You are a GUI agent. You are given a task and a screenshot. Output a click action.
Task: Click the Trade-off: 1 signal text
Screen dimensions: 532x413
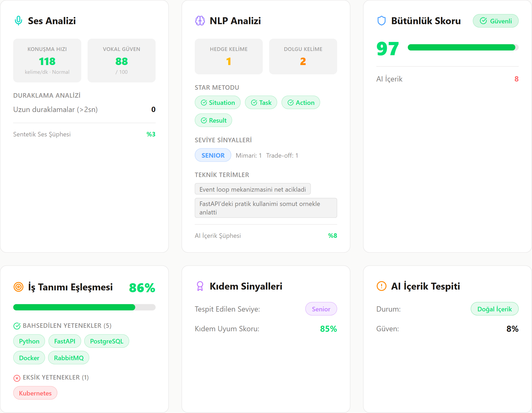282,156
